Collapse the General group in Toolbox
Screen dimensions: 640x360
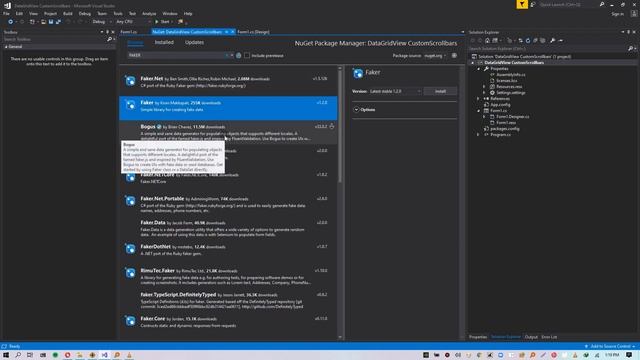click(x=6, y=47)
